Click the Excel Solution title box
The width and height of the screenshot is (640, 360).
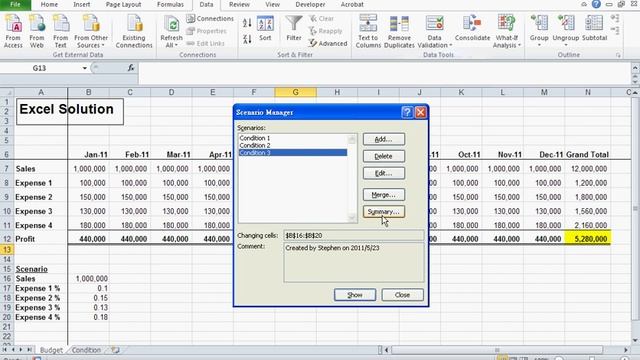tap(70, 111)
